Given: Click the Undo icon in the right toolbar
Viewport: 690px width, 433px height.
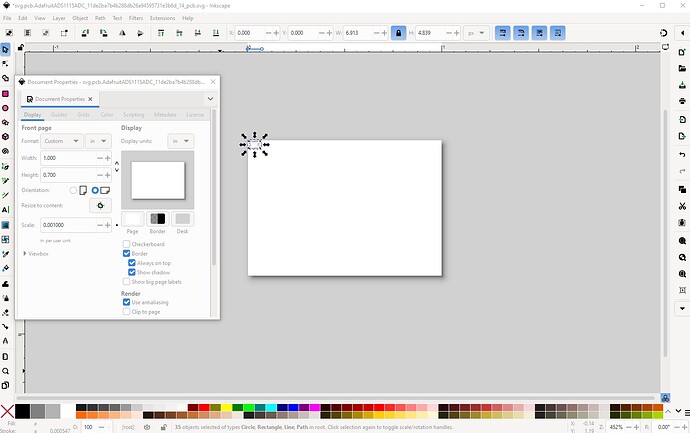Looking at the screenshot, I should point(682,154).
